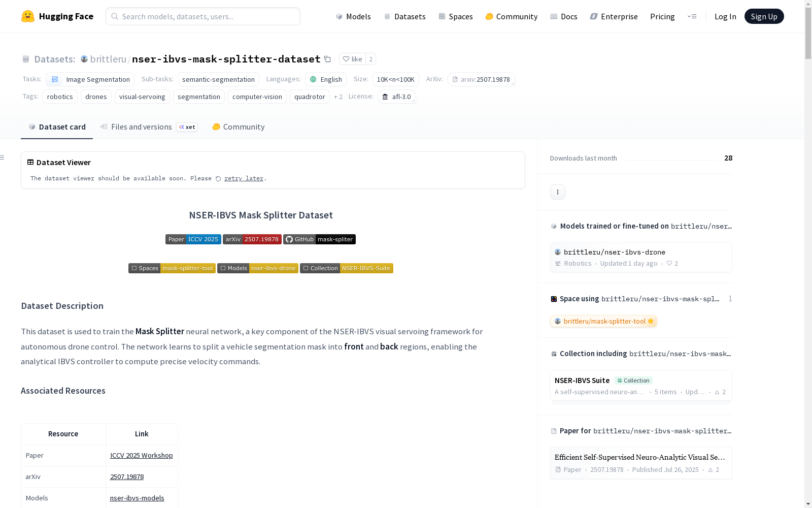Viewport: 812px width, 508px height.
Task: Click the retry later link in Dataset Viewer
Action: click(244, 178)
